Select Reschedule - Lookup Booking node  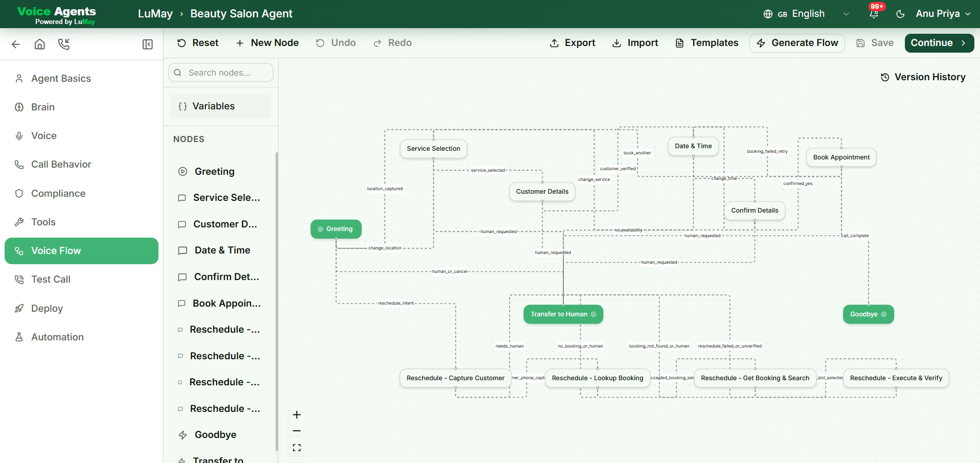pos(598,378)
